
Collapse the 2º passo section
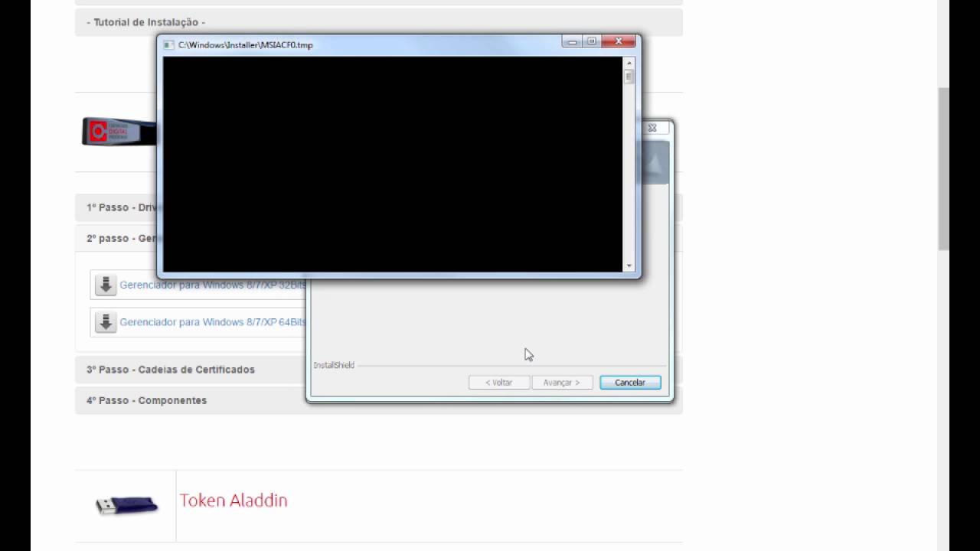point(116,238)
